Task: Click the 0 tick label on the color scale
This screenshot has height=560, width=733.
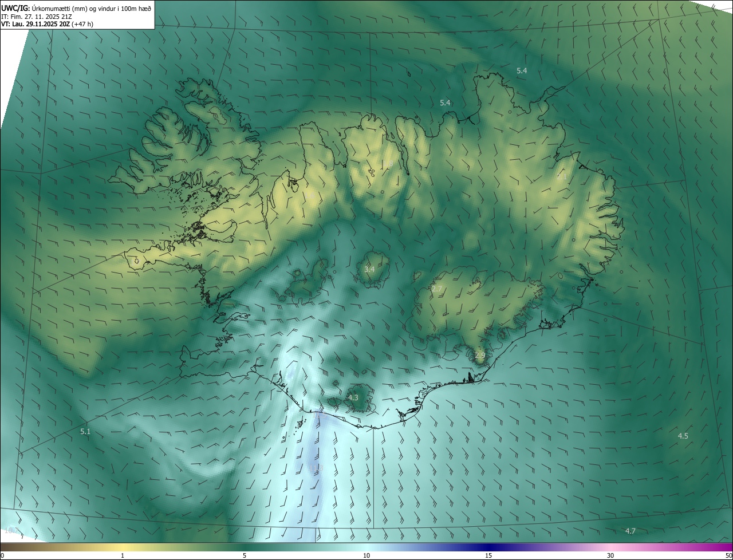Action: pyautogui.click(x=2, y=555)
